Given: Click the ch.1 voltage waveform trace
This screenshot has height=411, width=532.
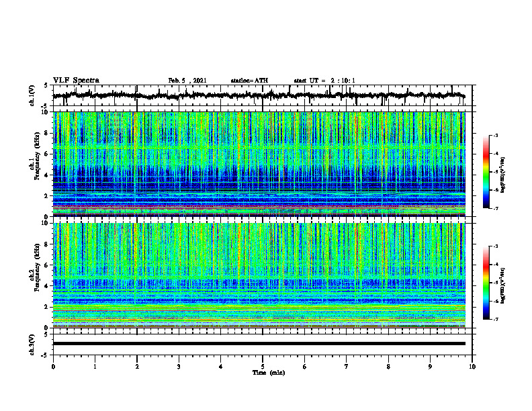Looking at the screenshot, I should click(259, 95).
